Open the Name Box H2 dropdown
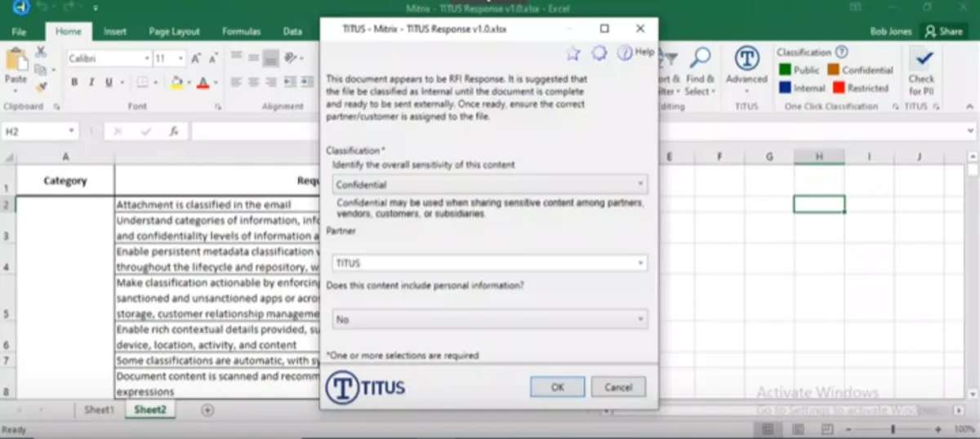Viewport: 980px width, 439px height. click(72, 131)
